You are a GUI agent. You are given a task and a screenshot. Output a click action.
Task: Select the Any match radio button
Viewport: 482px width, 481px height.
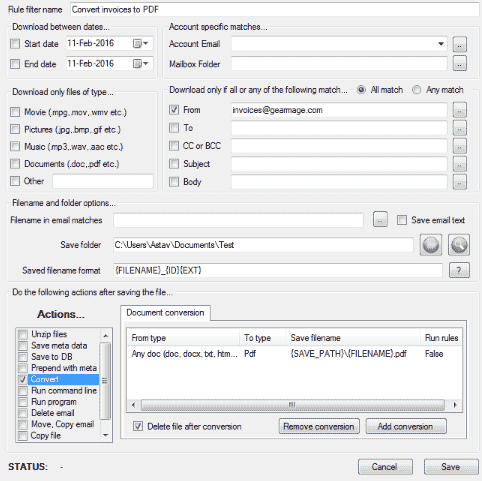(416, 90)
